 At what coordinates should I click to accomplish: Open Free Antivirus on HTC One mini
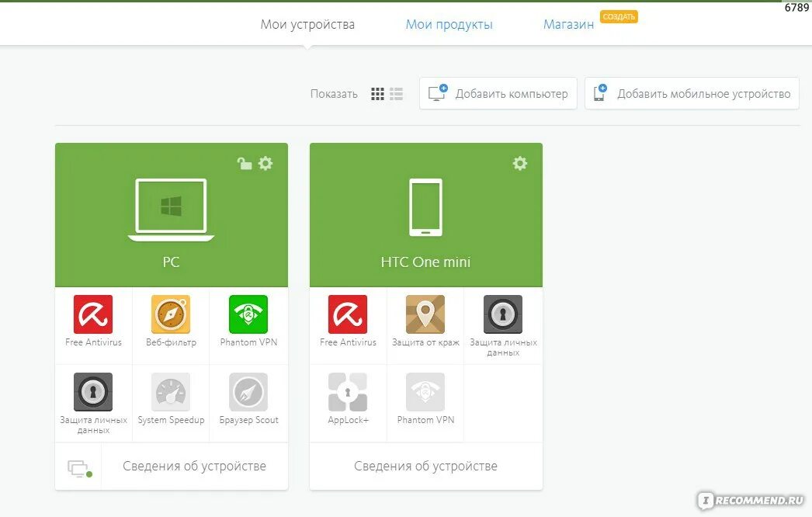tap(348, 314)
